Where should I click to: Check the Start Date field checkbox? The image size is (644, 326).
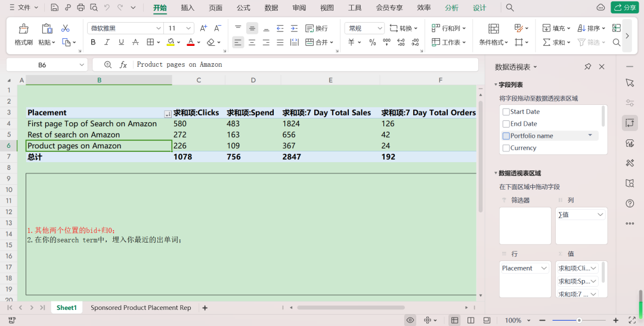point(506,111)
